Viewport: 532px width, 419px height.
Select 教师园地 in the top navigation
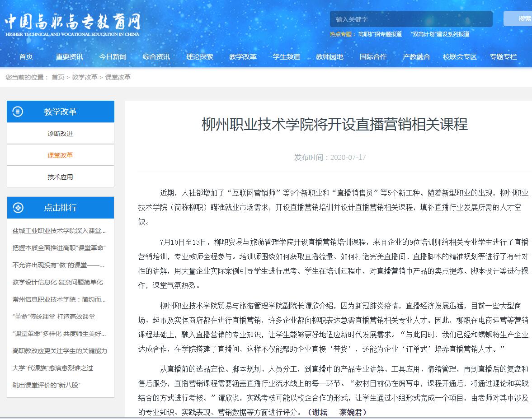pyautogui.click(x=330, y=57)
